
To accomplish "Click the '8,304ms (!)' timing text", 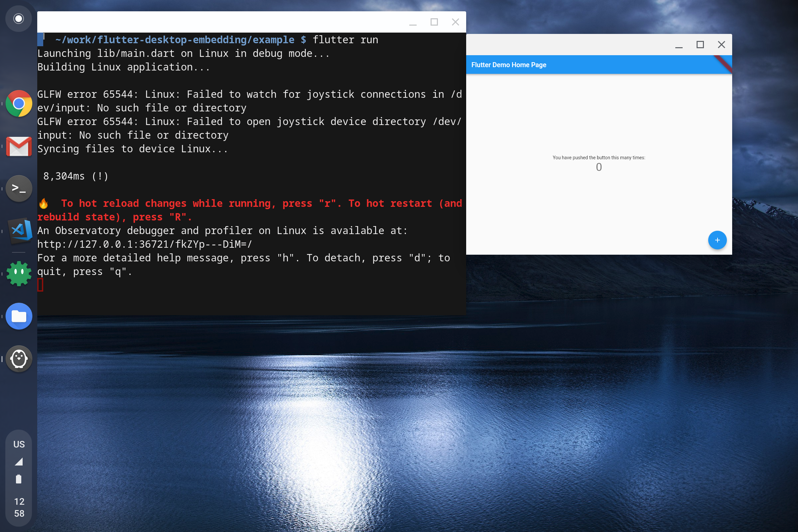I will pyautogui.click(x=76, y=176).
